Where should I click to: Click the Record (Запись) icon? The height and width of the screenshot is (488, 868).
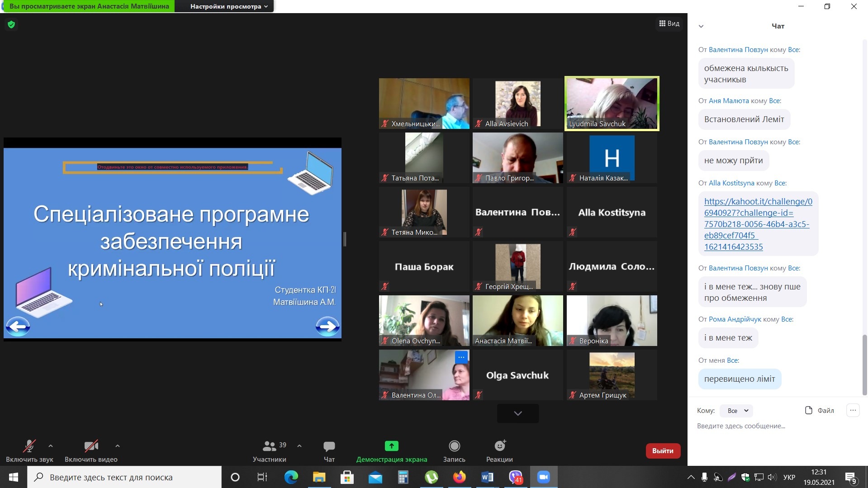point(454,446)
